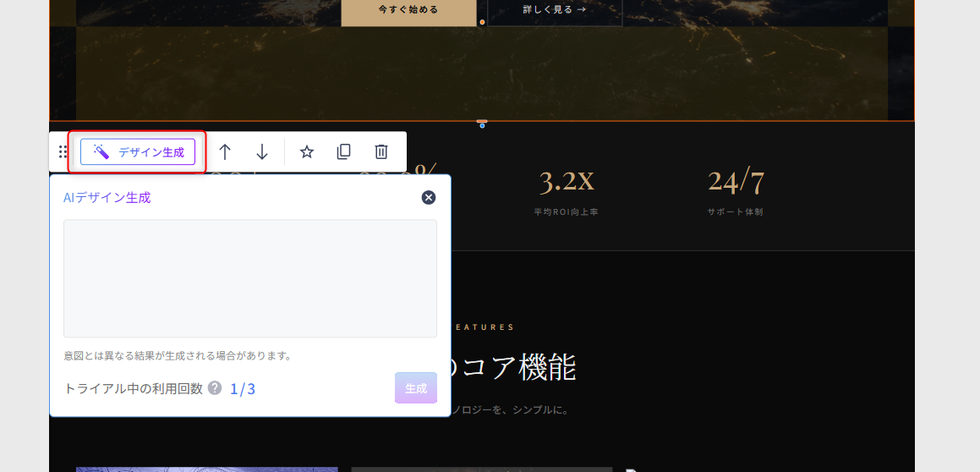980x472 pixels.
Task: Move the section down with the down arrow
Action: 262,152
